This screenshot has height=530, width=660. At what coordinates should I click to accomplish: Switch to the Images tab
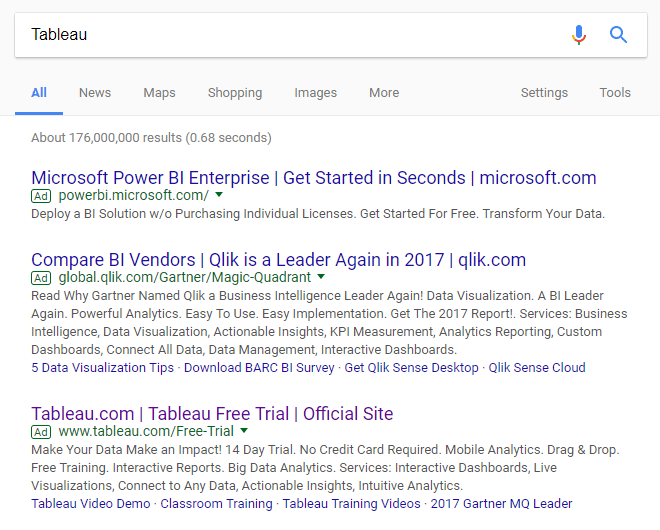point(315,93)
